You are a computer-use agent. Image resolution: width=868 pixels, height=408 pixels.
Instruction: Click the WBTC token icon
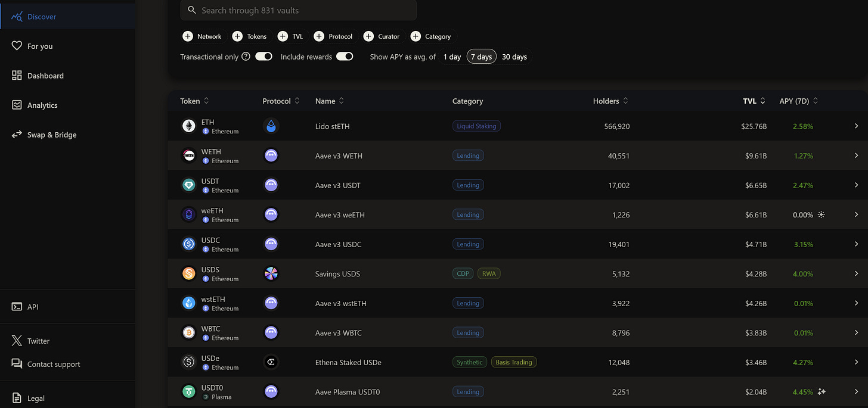[x=188, y=332]
